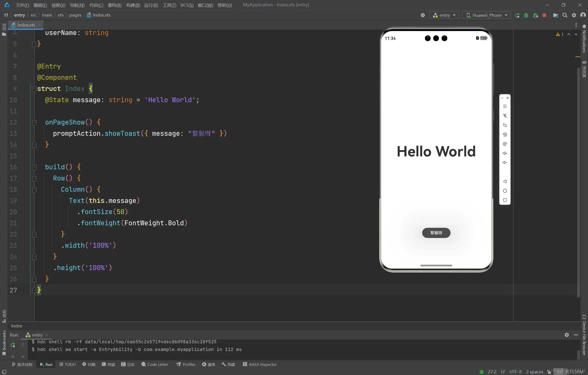Click the green Rerun entry icon in the toolbar
Image resolution: width=588 pixels, height=375 pixels.
pos(517,15)
